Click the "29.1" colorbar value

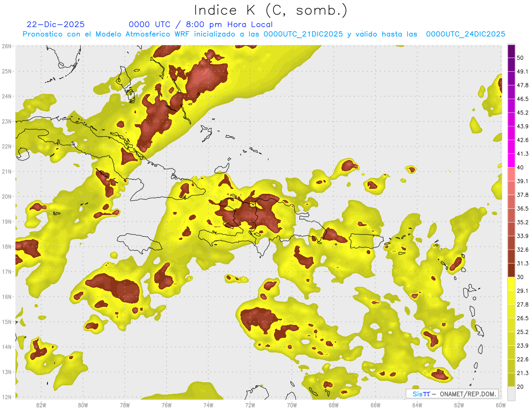pos(522,291)
